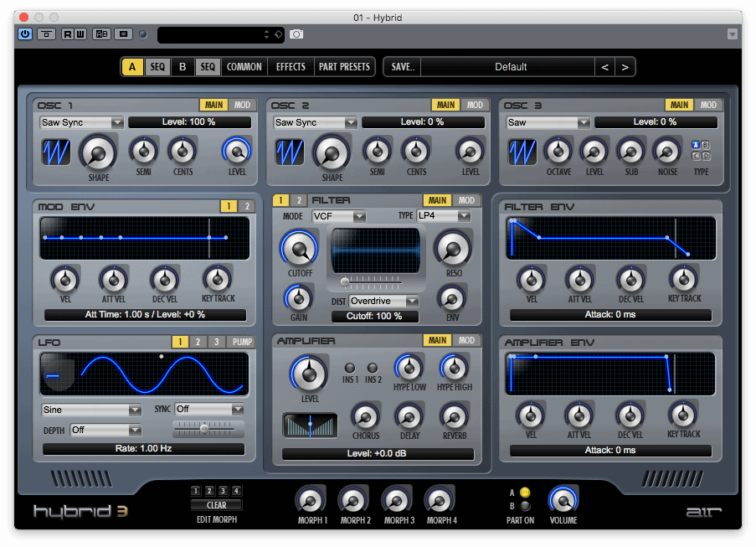Click the OSC 3 Sub knob
Screen dimensions: 756x547
[630, 152]
